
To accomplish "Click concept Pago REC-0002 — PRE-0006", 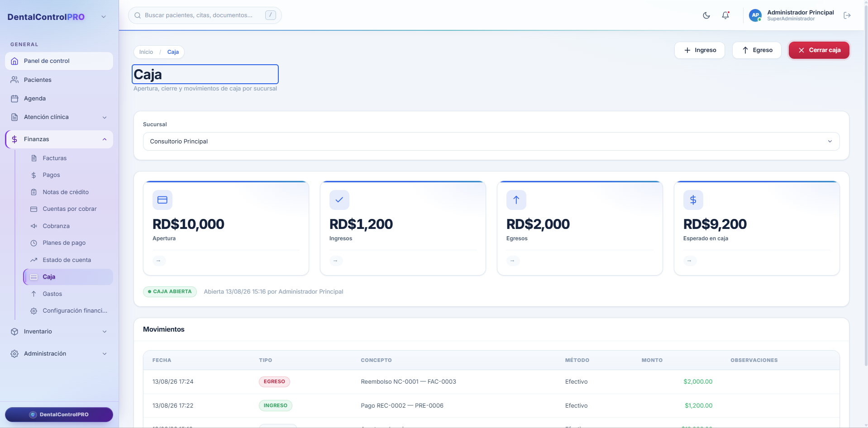I will (402, 406).
